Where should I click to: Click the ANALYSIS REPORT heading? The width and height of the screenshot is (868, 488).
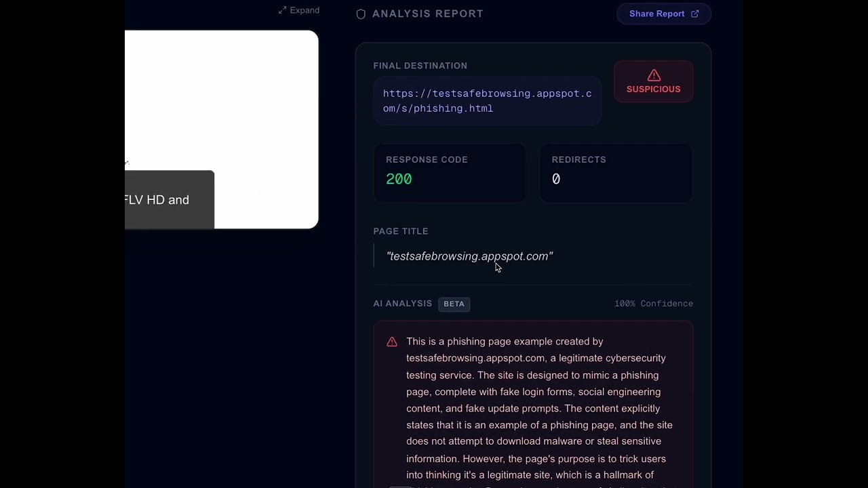pyautogui.click(x=427, y=14)
